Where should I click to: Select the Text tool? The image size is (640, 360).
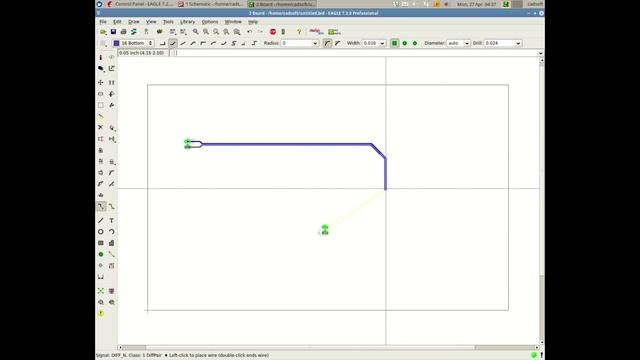click(111, 220)
